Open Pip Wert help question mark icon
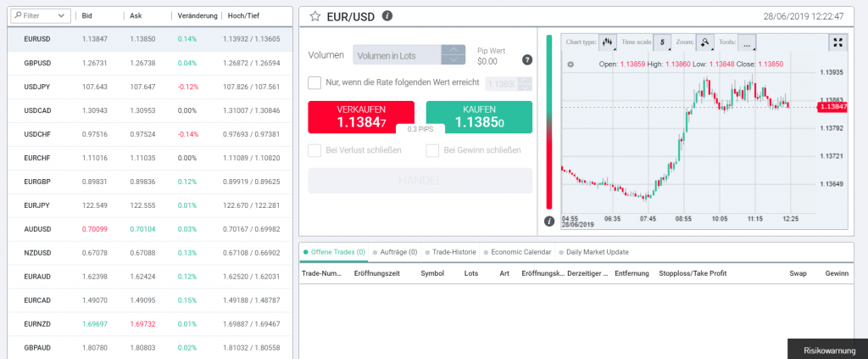Viewport: 868px width, 359px height. click(x=527, y=59)
